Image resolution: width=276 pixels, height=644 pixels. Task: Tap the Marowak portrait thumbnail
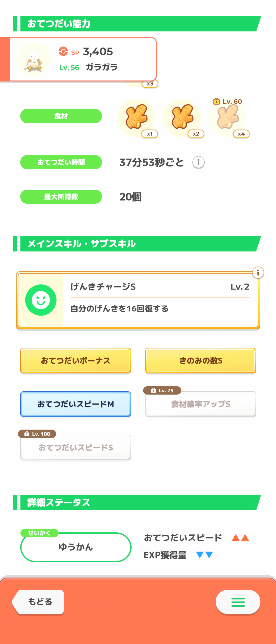34,60
